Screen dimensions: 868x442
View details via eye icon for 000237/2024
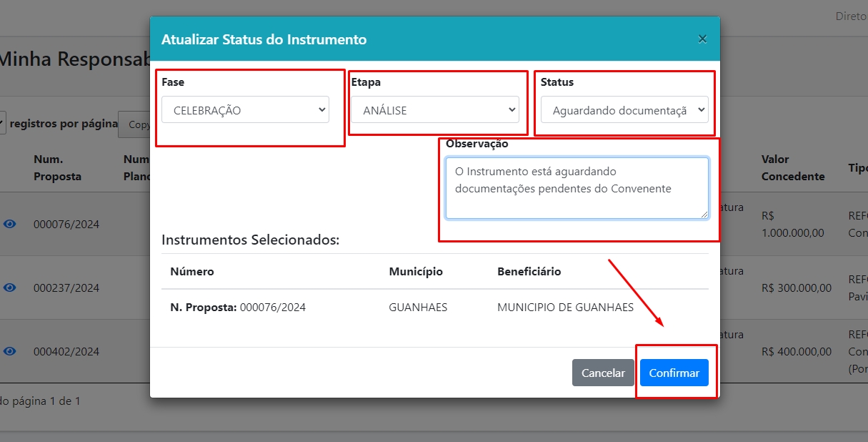[x=9, y=288]
